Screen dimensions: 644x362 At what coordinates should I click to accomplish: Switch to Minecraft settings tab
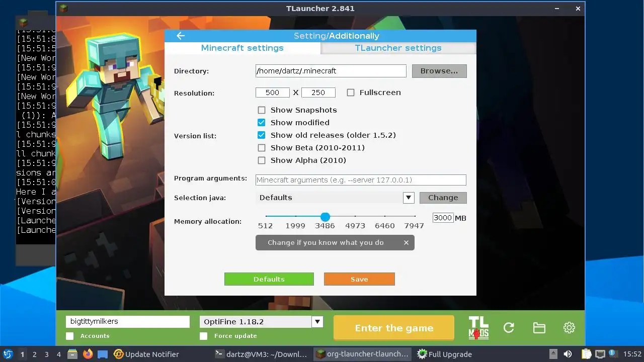(x=243, y=48)
